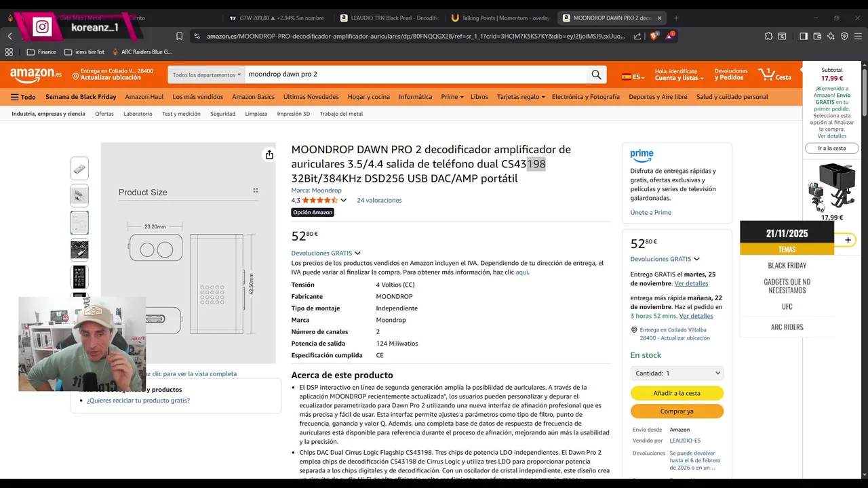The width and height of the screenshot is (868, 488).
Task: Click the 'Comprar ya' button
Action: coord(677,411)
